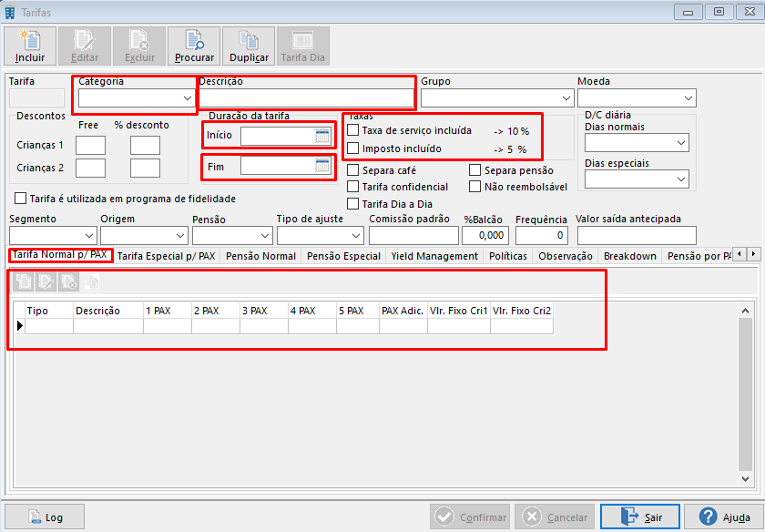The width and height of the screenshot is (765, 532).
Task: Open the Fim date calendar picker
Action: pos(322,166)
